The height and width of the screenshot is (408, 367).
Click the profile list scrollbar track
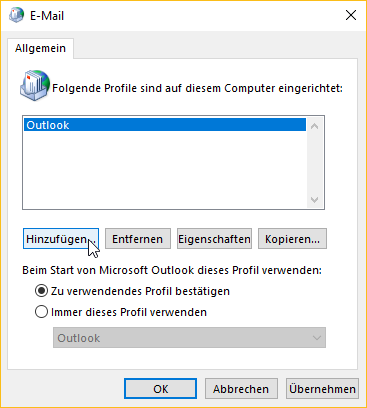point(314,163)
